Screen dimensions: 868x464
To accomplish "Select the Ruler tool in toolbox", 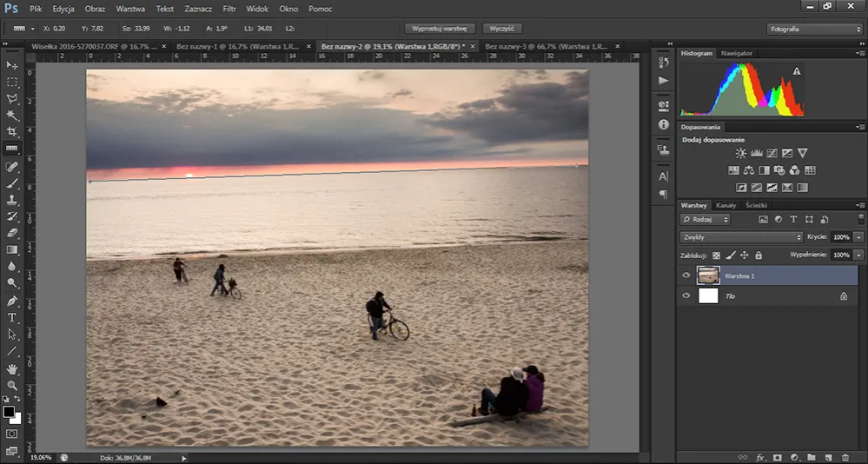I will (x=11, y=149).
